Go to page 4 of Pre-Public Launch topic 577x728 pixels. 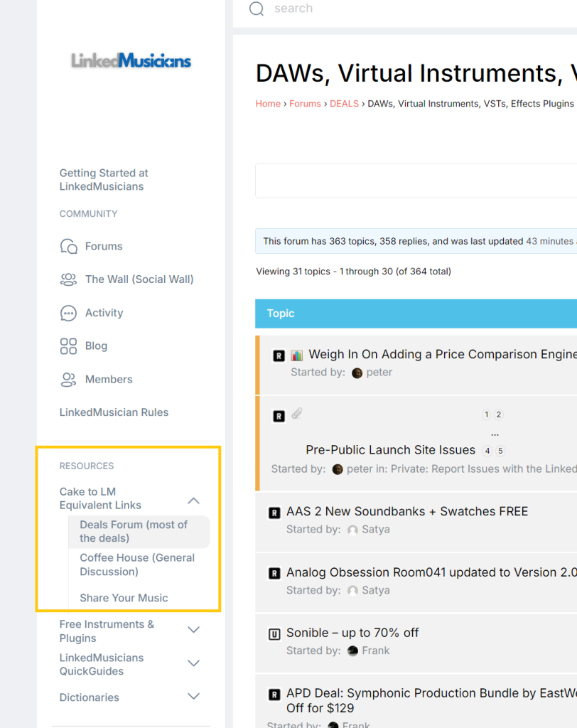point(487,451)
